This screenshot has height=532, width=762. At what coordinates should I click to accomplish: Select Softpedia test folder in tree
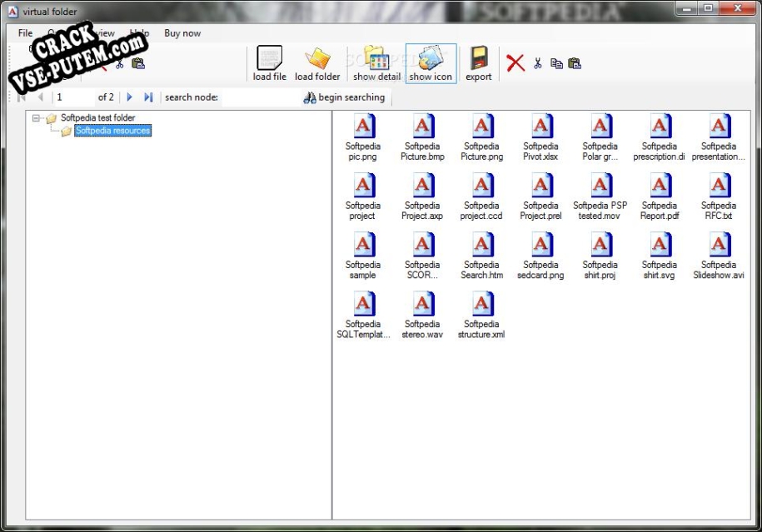click(x=97, y=117)
